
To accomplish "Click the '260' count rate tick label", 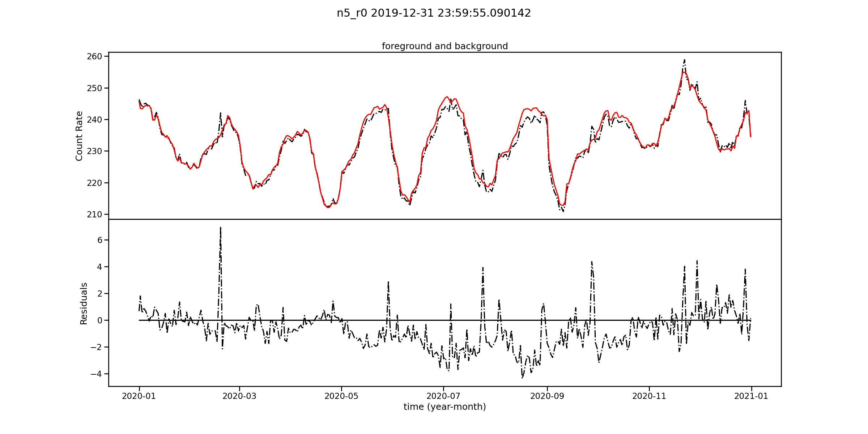I will [94, 56].
